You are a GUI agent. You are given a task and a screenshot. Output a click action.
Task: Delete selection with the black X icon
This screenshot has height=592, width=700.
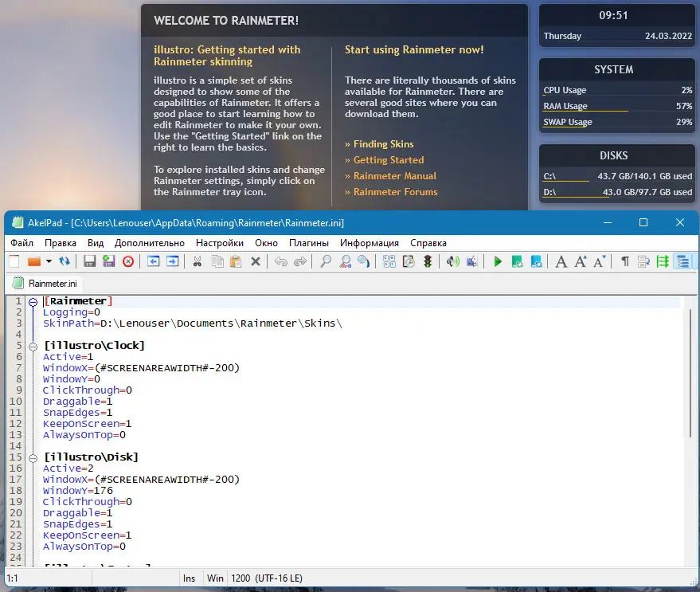click(256, 261)
